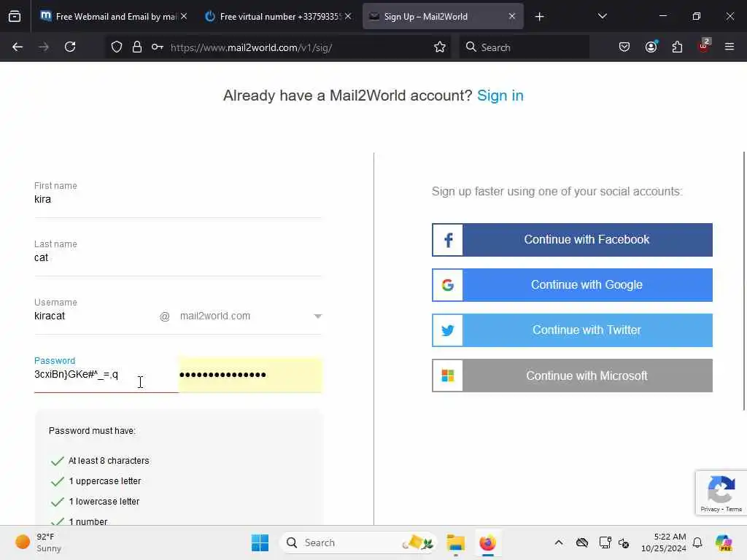Open cloud sync tray icon
This screenshot has height=560, width=747.
pos(582,542)
